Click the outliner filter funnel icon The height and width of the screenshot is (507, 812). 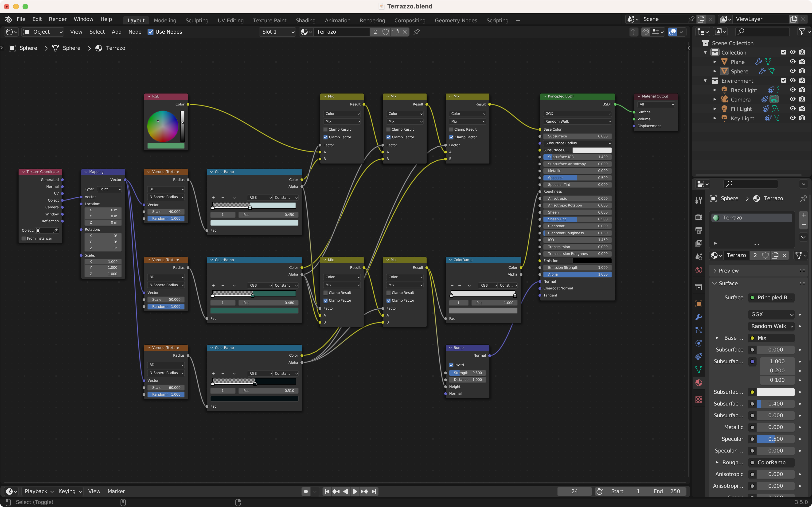(802, 31)
